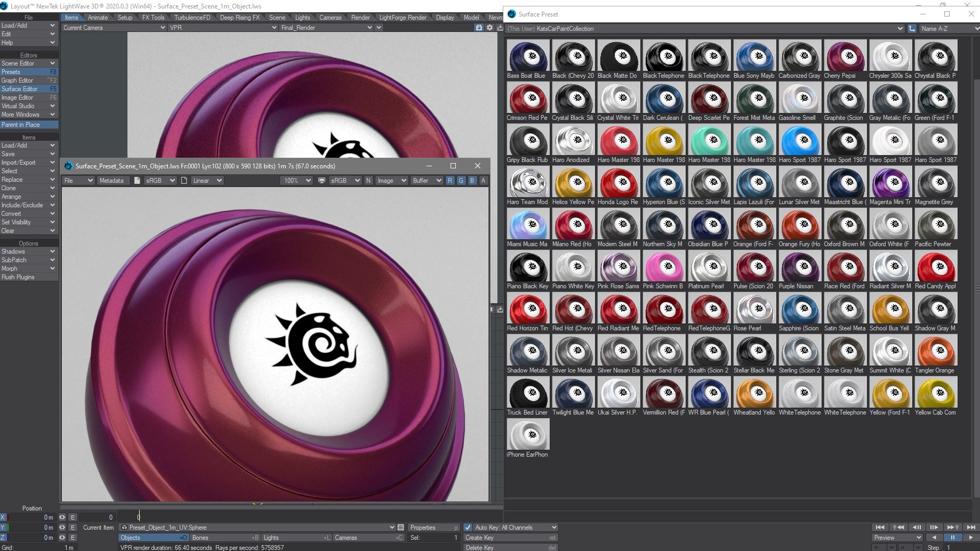Open the Current Item list window icon
The width and height of the screenshot is (980, 551).
[401, 528]
